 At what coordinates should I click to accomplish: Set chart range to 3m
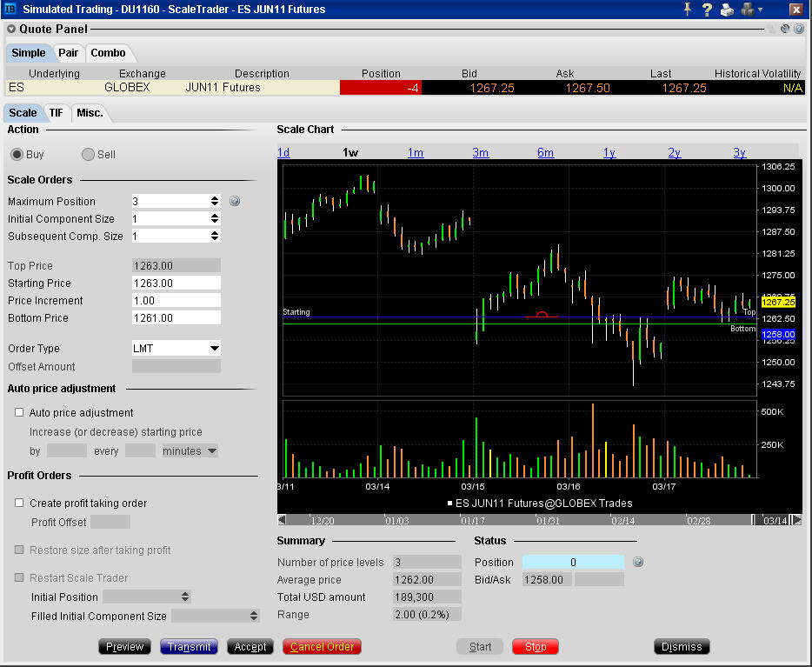click(481, 153)
